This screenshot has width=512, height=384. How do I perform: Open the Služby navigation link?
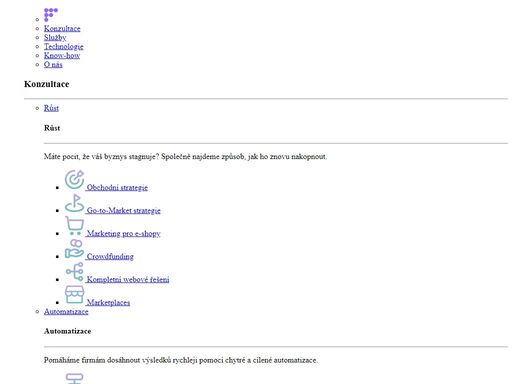pyautogui.click(x=55, y=38)
